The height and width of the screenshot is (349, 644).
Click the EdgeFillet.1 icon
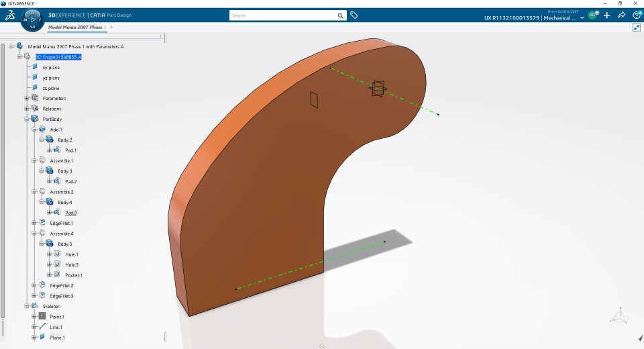42,223
